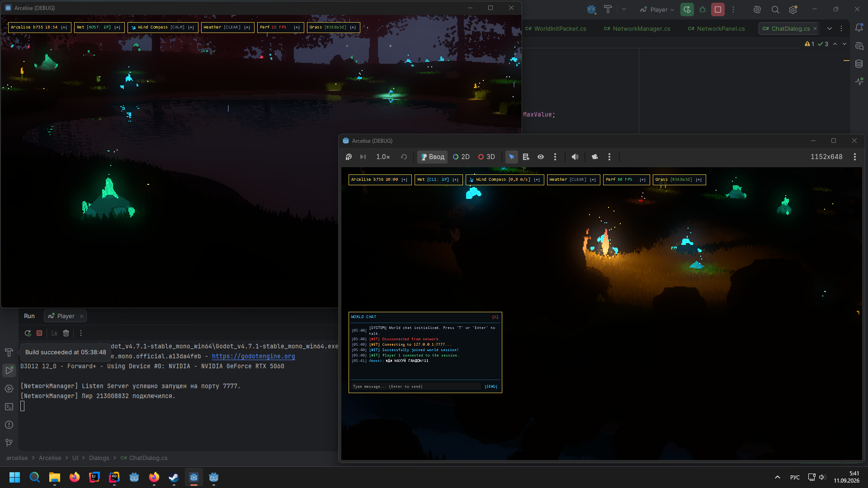Stop the running Player session
Screen dimensions: 868x488
point(717,9)
